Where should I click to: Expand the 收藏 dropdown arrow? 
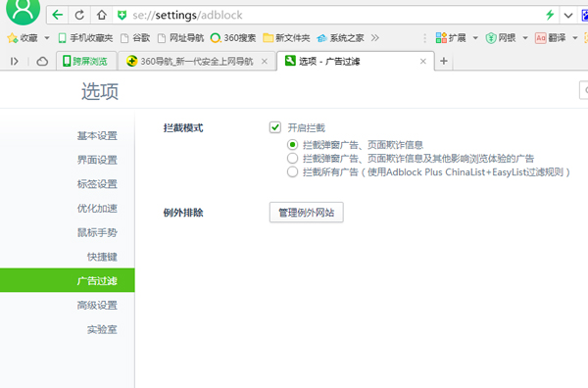(x=47, y=38)
